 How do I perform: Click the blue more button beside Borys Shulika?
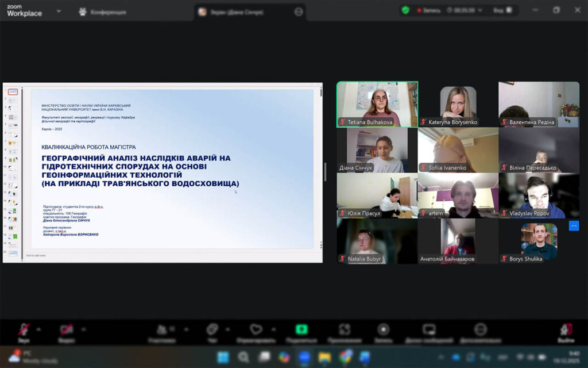[x=574, y=225]
